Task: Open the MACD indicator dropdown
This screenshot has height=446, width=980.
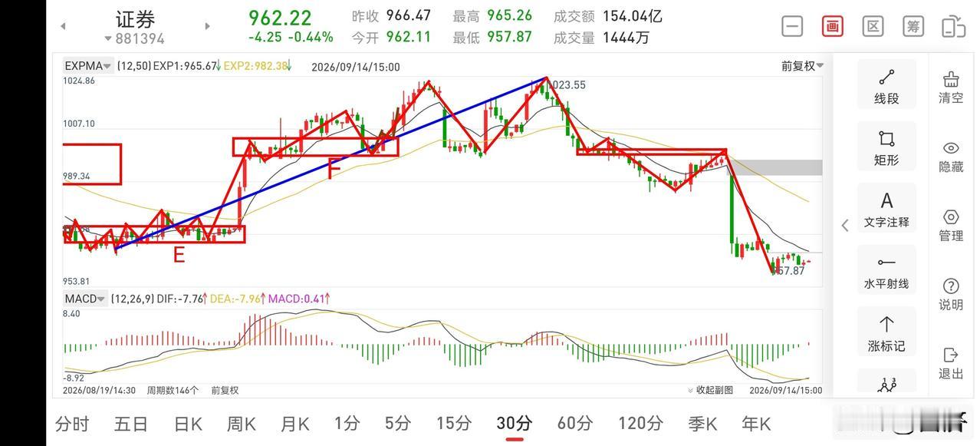Action: click(85, 299)
